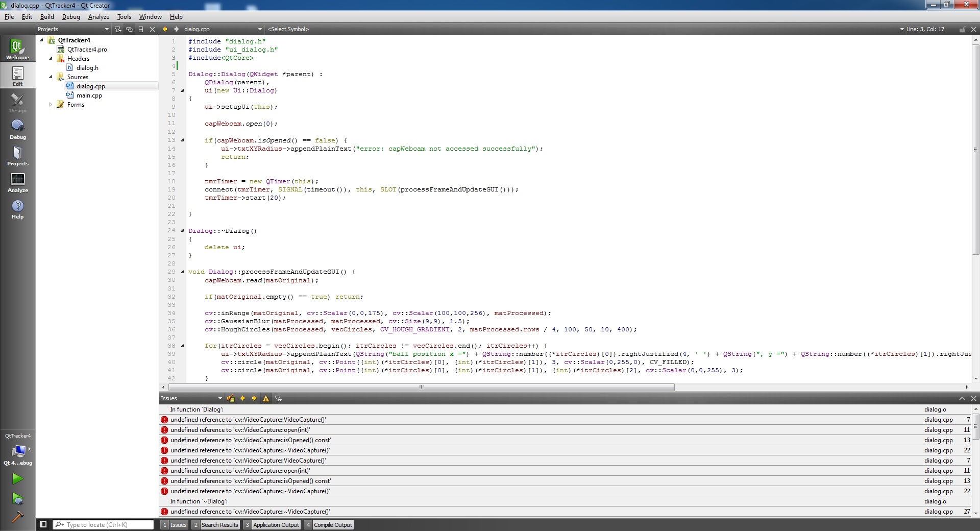Open the Build menu
980x531 pixels.
(x=47, y=17)
